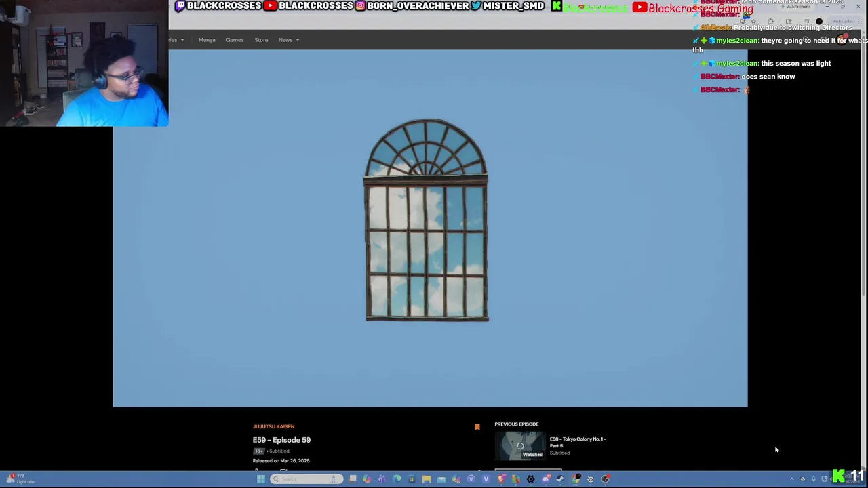Screen dimensions: 868x488
Task: Open the Mail app taskbar icon
Action: pyautogui.click(x=441, y=479)
